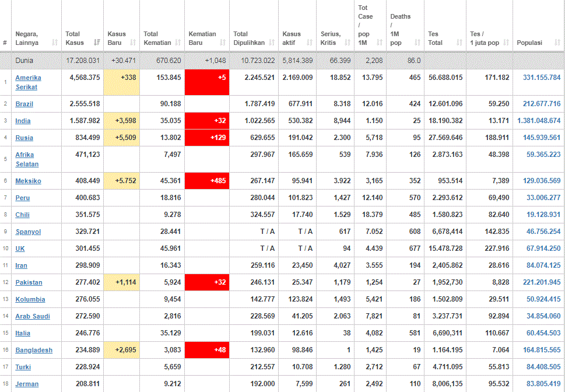Sort by Serius, Kritis arrows icon
Screen dimensions: 565x392
click(x=348, y=43)
